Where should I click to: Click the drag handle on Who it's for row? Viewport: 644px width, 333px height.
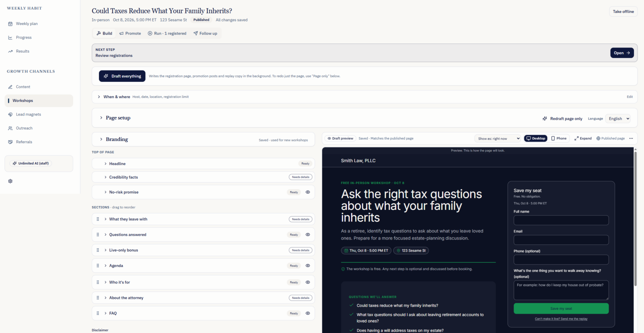point(98,282)
